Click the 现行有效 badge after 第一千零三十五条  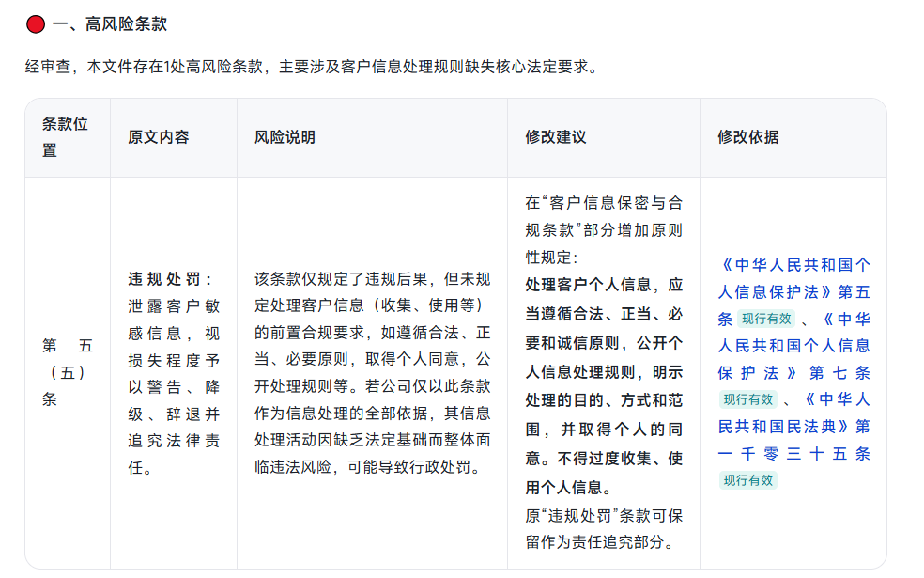point(747,480)
